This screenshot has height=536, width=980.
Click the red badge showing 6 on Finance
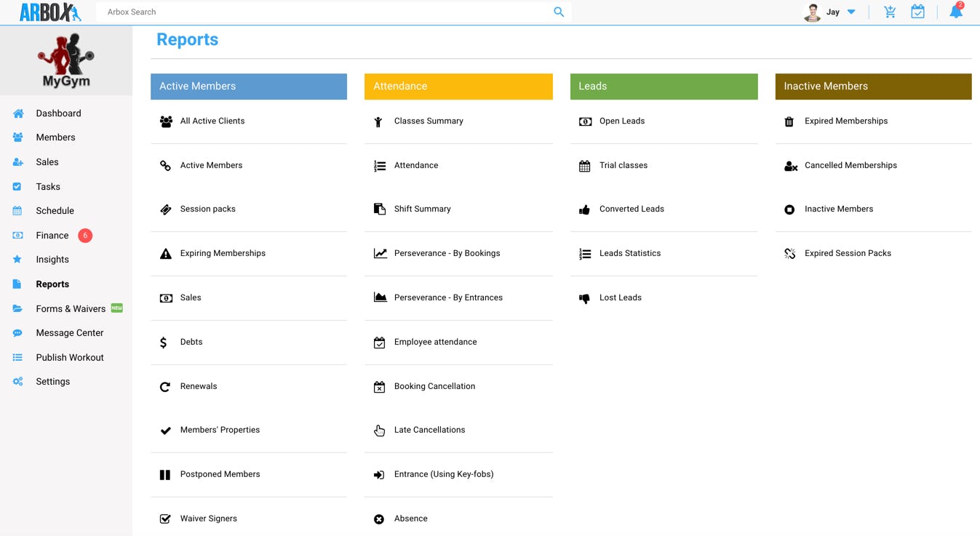(86, 235)
